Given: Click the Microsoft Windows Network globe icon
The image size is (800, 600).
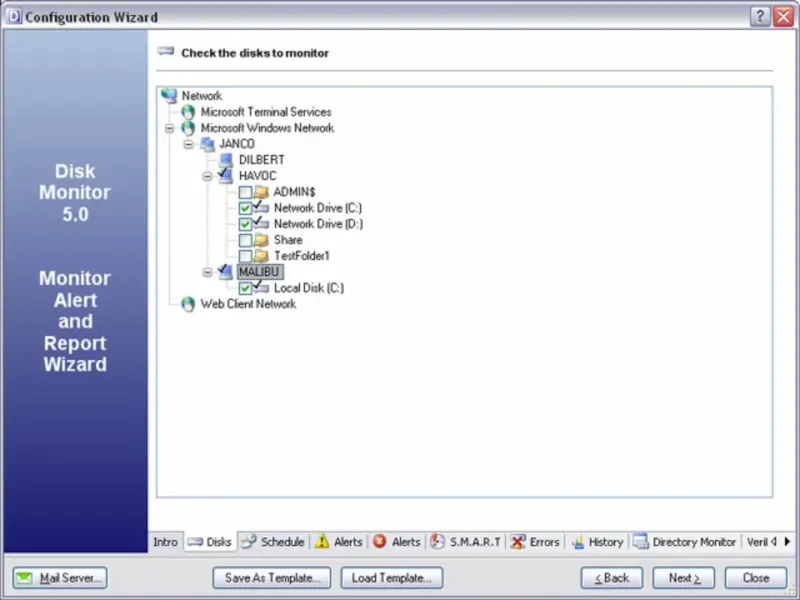Looking at the screenshot, I should coord(188,128).
